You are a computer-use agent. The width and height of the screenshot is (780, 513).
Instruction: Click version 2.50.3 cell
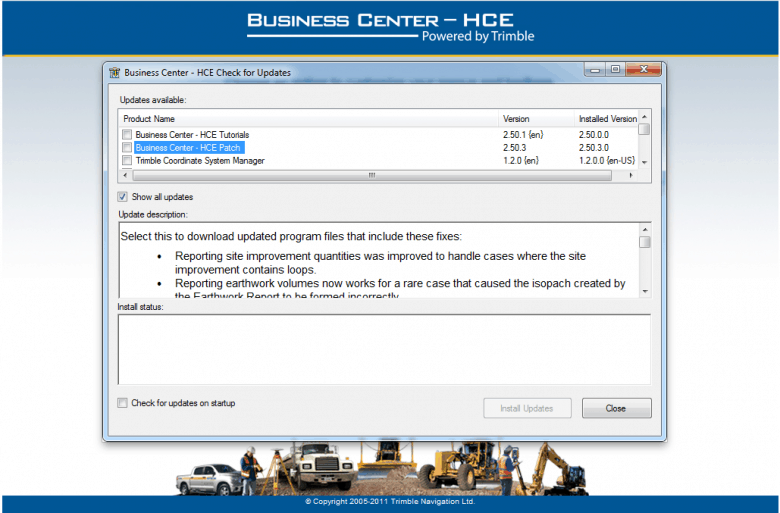(514, 148)
